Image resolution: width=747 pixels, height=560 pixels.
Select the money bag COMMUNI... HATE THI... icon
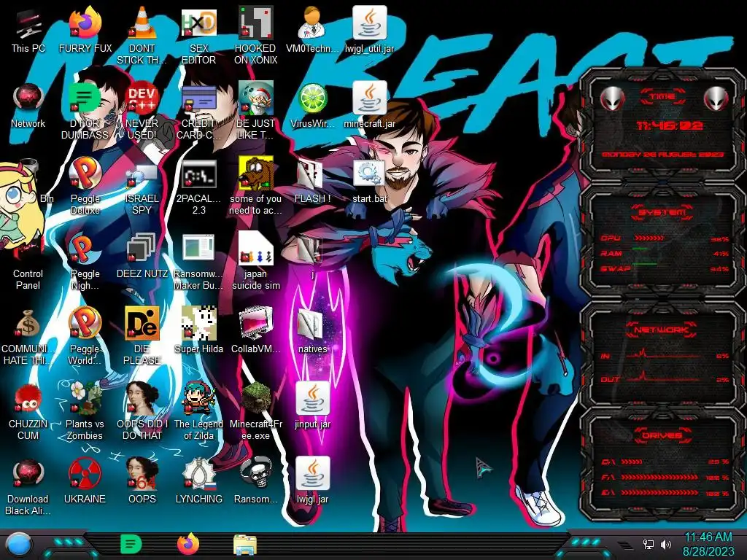tap(28, 336)
